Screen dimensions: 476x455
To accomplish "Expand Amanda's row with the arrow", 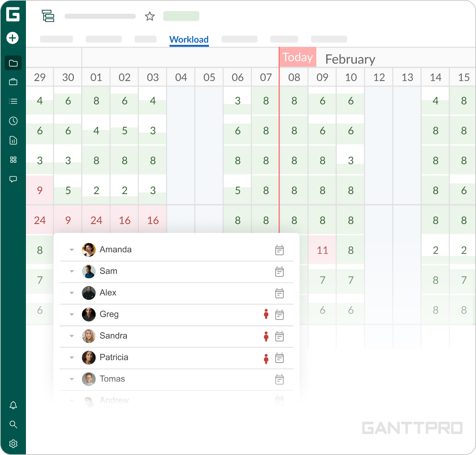I will [x=72, y=250].
